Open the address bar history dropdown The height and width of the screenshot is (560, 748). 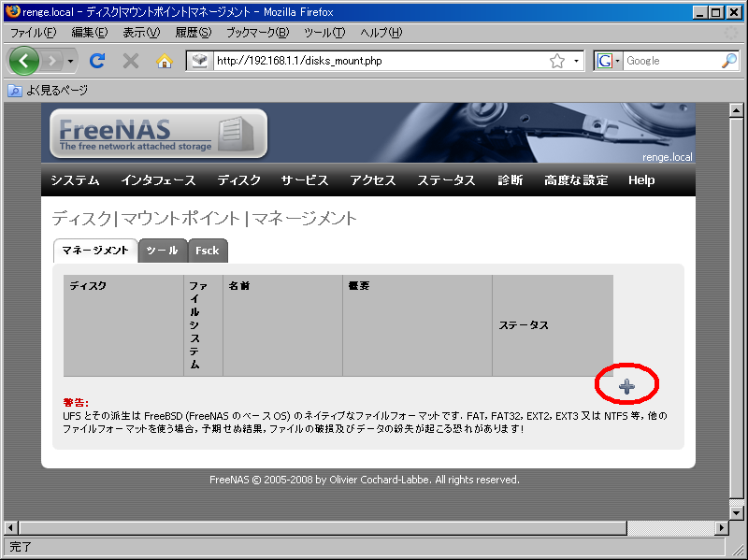tap(576, 61)
